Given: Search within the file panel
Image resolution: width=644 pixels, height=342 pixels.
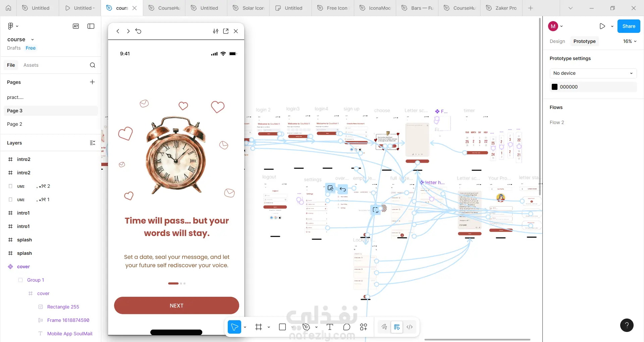Looking at the screenshot, I should point(93,65).
